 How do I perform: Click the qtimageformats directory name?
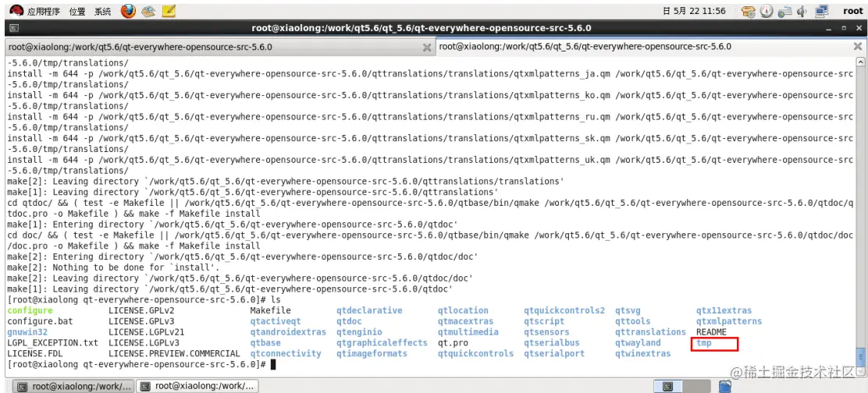tap(372, 353)
